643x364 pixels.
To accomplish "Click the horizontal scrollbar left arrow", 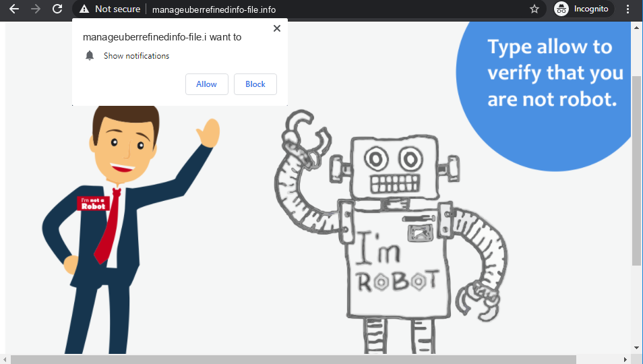I will [x=5, y=359].
